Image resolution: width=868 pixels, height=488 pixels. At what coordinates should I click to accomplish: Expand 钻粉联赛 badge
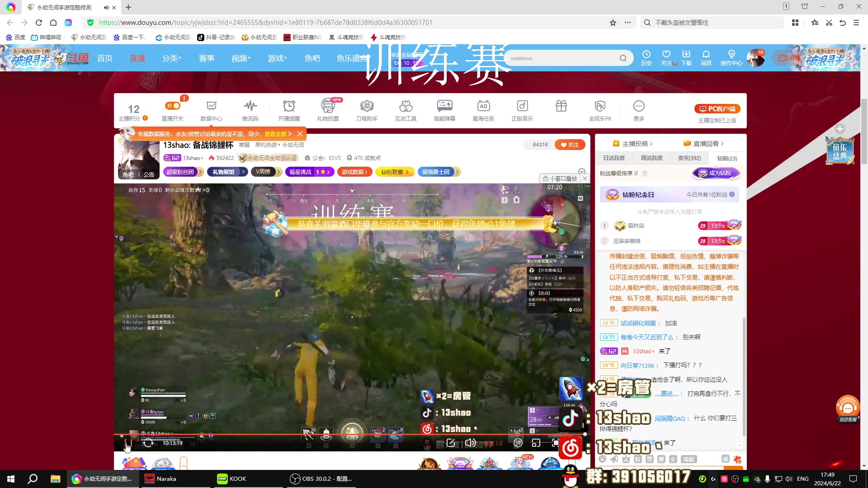click(x=395, y=172)
